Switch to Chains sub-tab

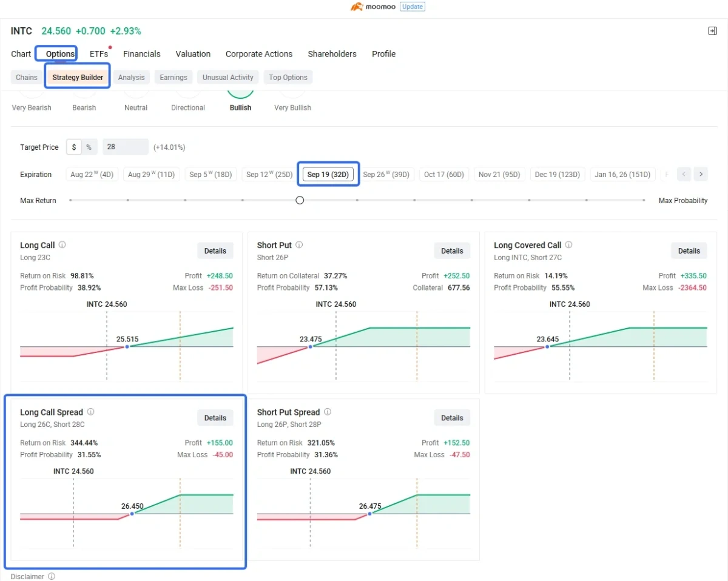[27, 78]
